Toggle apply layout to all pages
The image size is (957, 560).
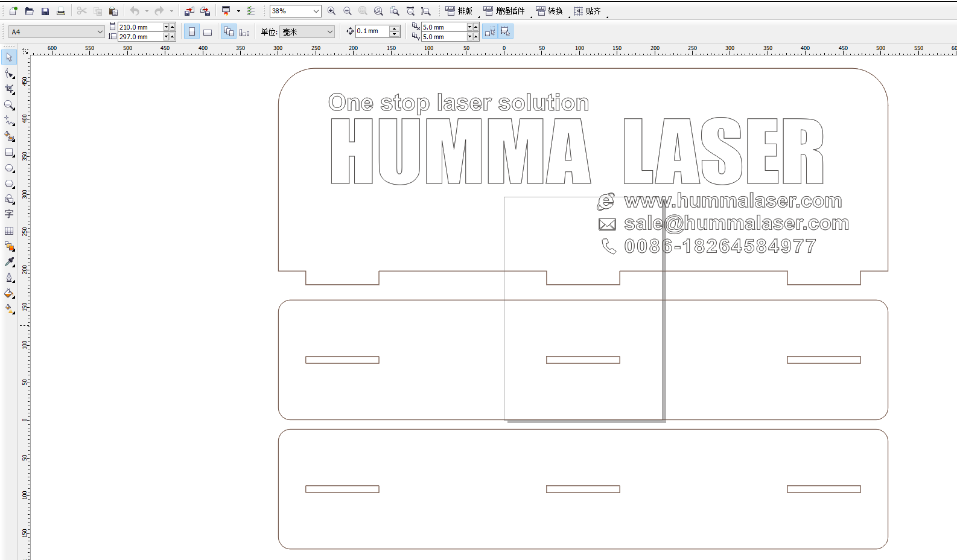229,31
